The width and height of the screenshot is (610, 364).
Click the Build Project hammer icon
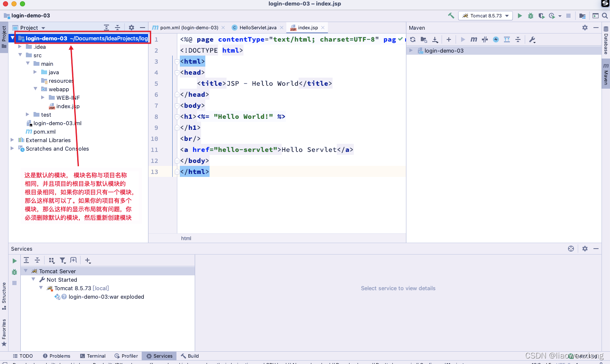(451, 16)
